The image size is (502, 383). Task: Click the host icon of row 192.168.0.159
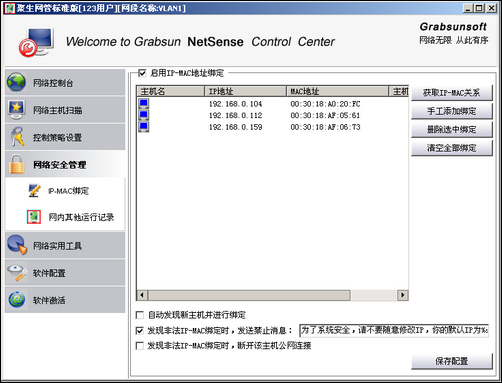click(144, 127)
